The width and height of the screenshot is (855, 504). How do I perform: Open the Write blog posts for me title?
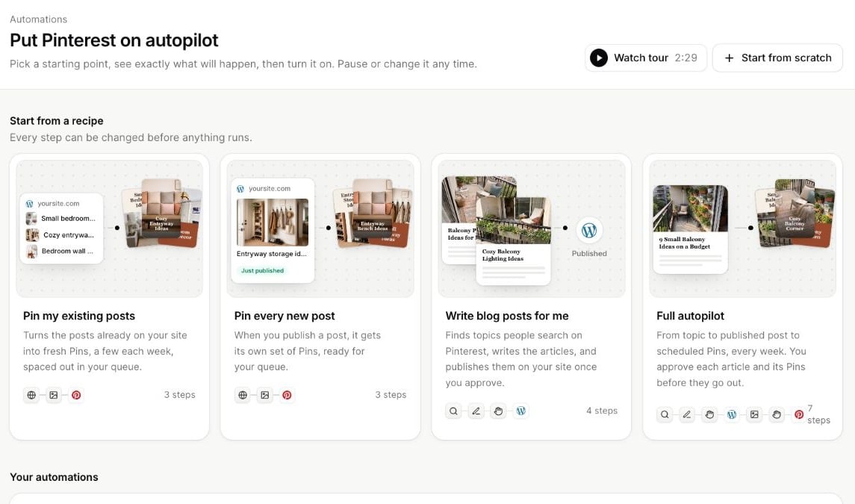click(x=507, y=316)
